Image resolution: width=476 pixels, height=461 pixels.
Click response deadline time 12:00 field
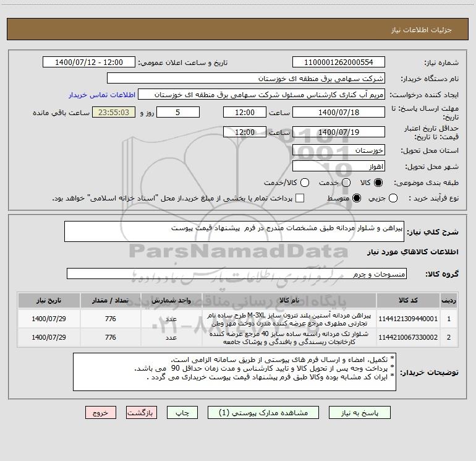click(245, 112)
